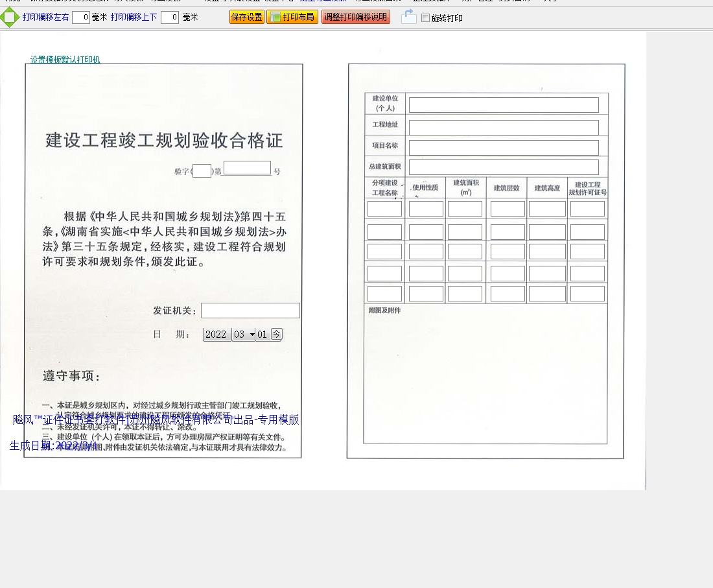Click the 打印偏移上下 millimeter input box
The width and height of the screenshot is (713, 588).
click(170, 18)
